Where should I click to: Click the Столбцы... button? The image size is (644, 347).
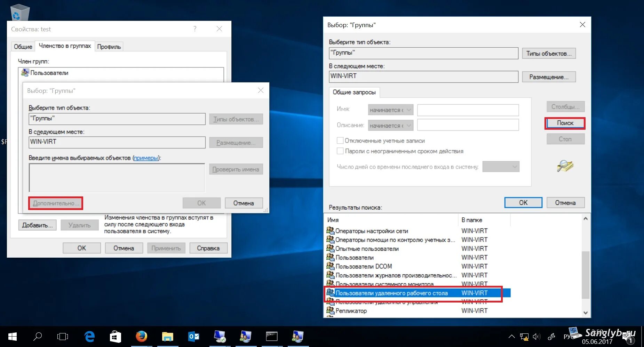[565, 107]
